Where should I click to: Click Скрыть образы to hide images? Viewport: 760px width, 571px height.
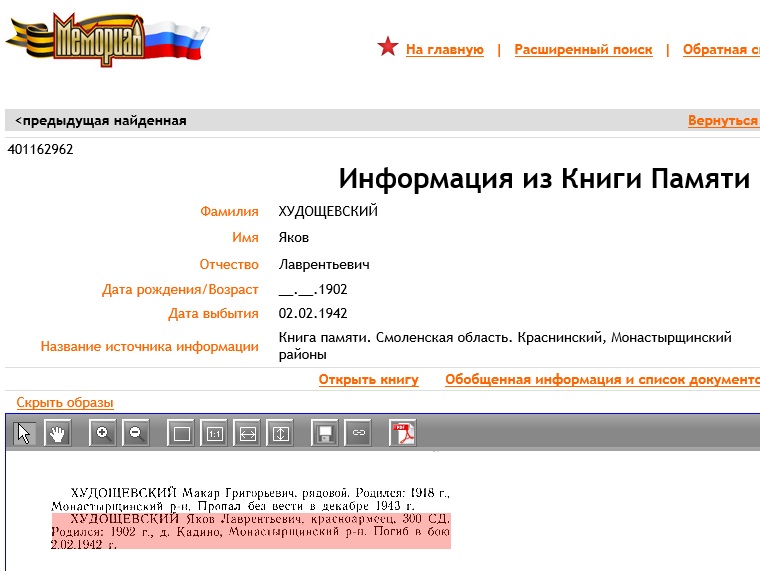[65, 402]
